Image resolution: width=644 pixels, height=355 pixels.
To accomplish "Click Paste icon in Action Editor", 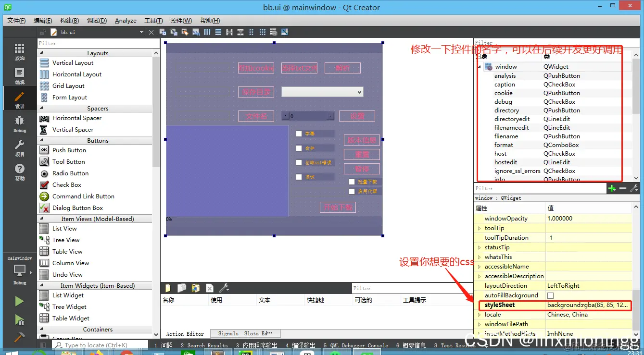I will (x=196, y=288).
